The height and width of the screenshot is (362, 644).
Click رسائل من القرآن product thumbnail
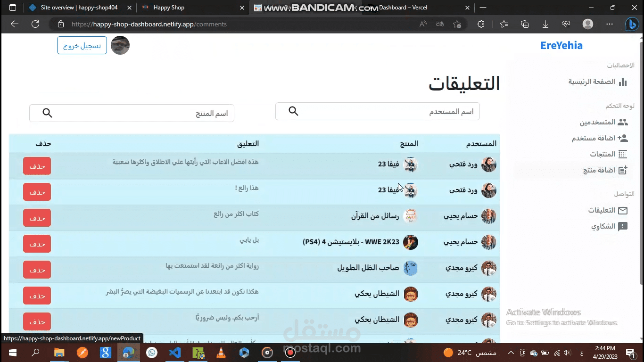(410, 216)
